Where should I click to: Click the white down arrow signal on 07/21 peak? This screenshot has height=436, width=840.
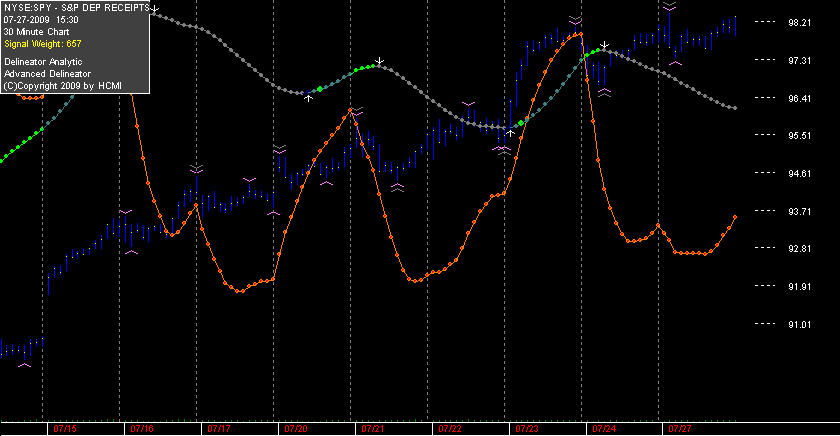[x=379, y=62]
